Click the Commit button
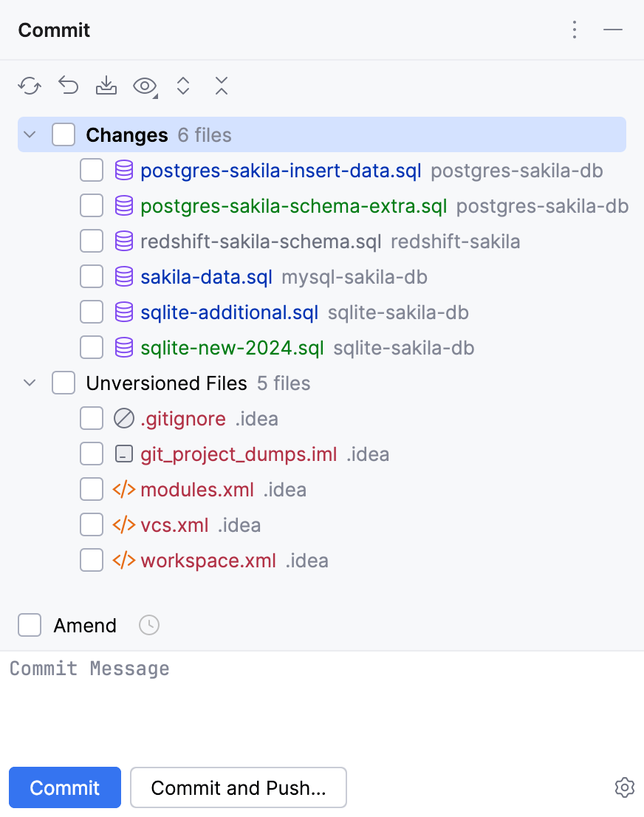Viewport: 644px width, 817px height. click(64, 787)
